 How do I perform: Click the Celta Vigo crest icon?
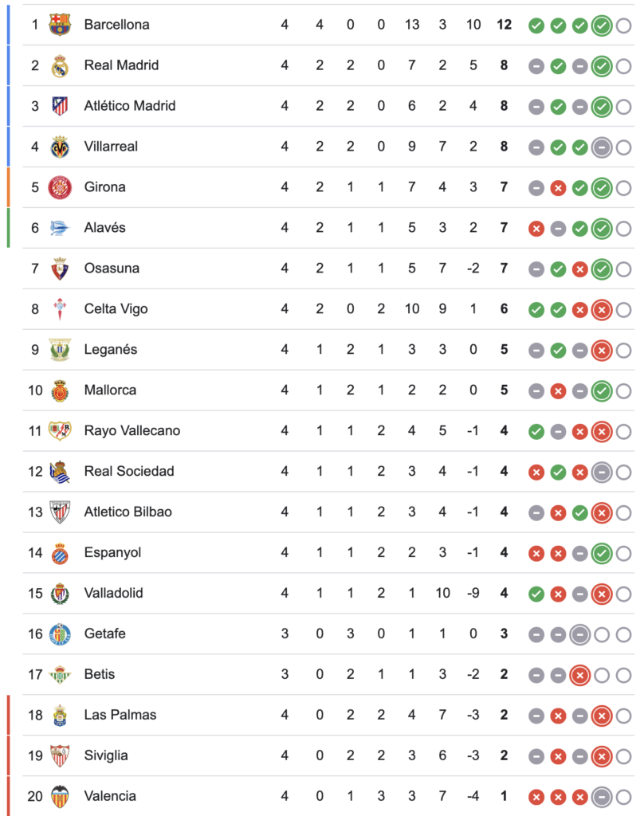[x=60, y=309]
